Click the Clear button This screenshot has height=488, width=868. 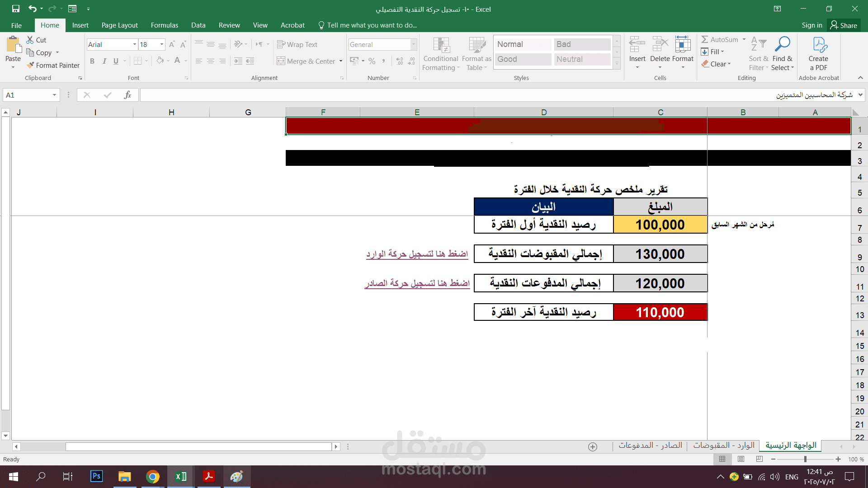point(717,64)
